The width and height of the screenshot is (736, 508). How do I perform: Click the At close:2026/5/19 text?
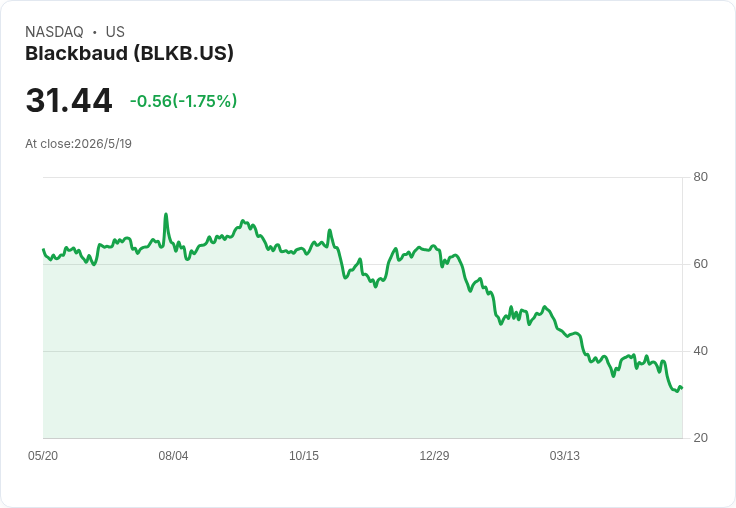pos(78,144)
